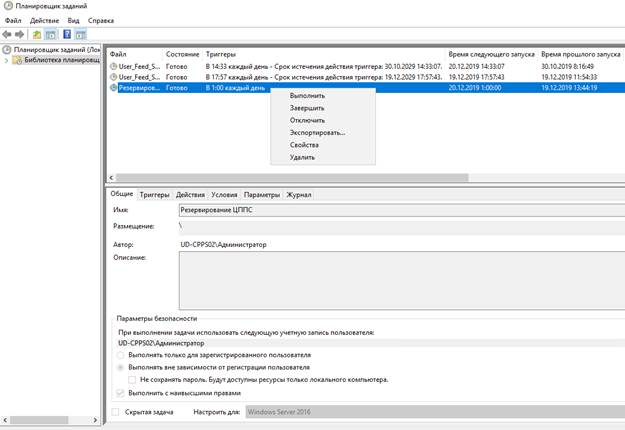
Task: Switch to the Параметры tab
Action: (262, 195)
